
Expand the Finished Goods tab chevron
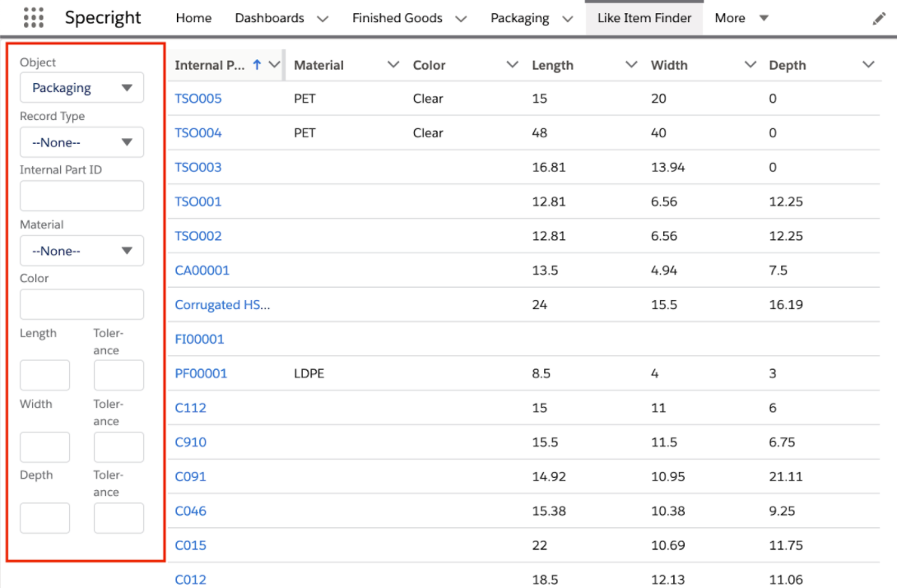coord(461,19)
